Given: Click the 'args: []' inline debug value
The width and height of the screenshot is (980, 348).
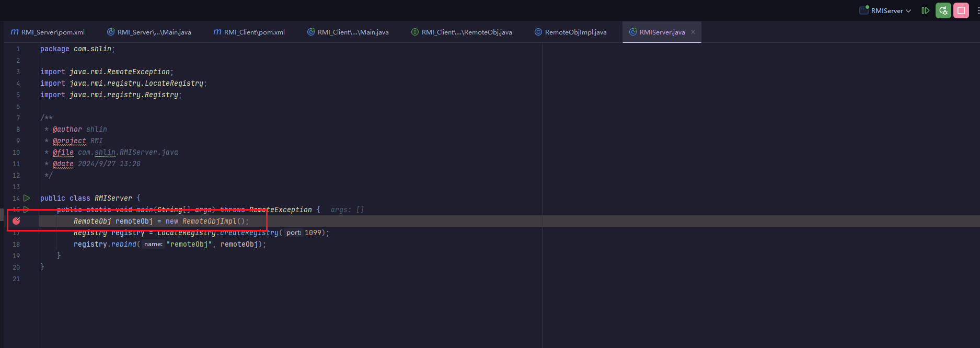Looking at the screenshot, I should (x=347, y=210).
